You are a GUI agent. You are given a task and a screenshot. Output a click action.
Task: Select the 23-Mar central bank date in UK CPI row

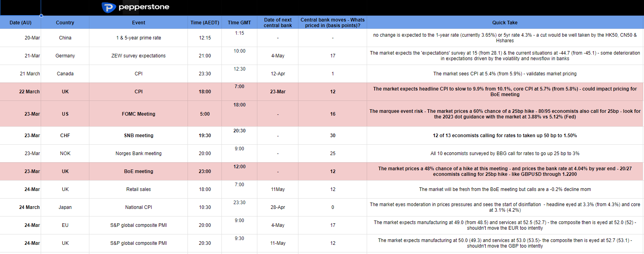pos(278,92)
